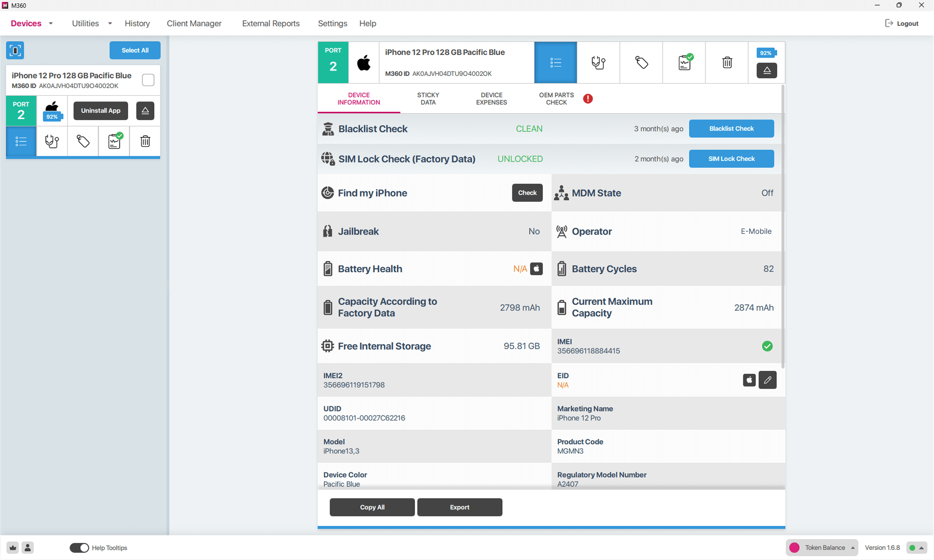Switch to the Sticky Data tab

click(428, 99)
